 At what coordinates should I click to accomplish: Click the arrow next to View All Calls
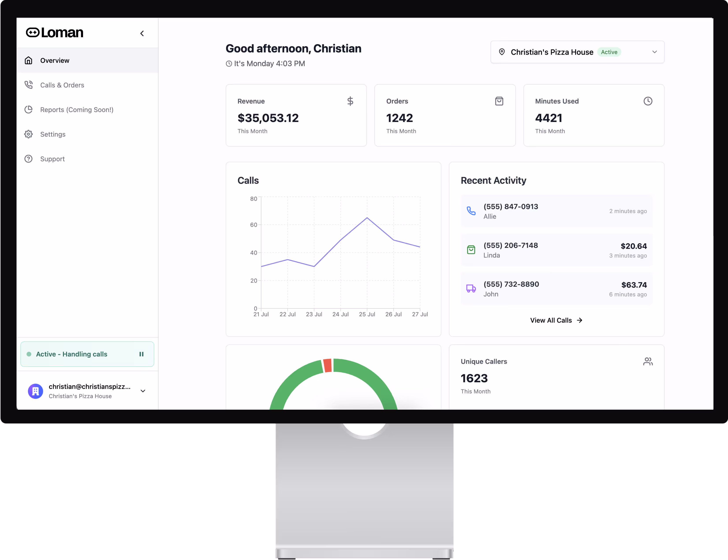pyautogui.click(x=580, y=320)
